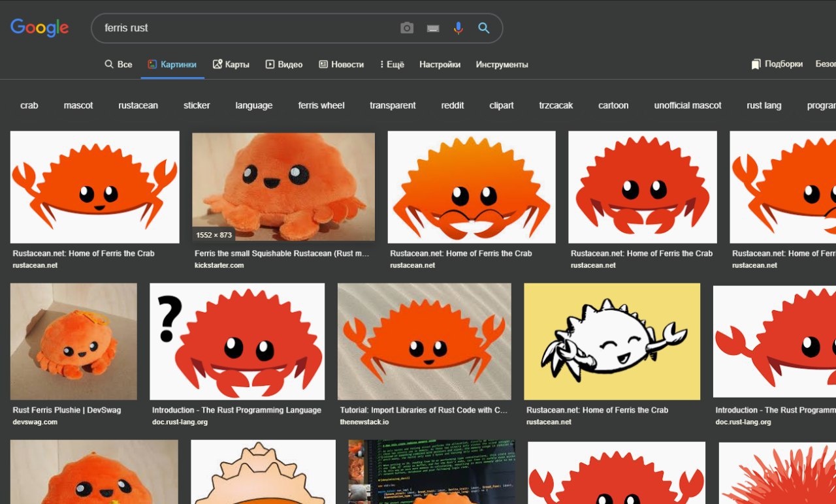Open Подборки collections
The image size is (836, 504).
tap(777, 64)
